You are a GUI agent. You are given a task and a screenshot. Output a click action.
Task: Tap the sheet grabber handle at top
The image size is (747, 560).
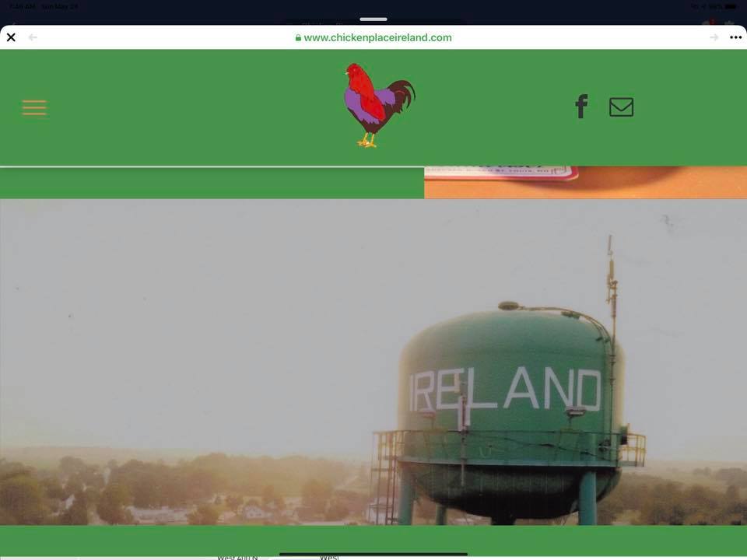(x=373, y=19)
